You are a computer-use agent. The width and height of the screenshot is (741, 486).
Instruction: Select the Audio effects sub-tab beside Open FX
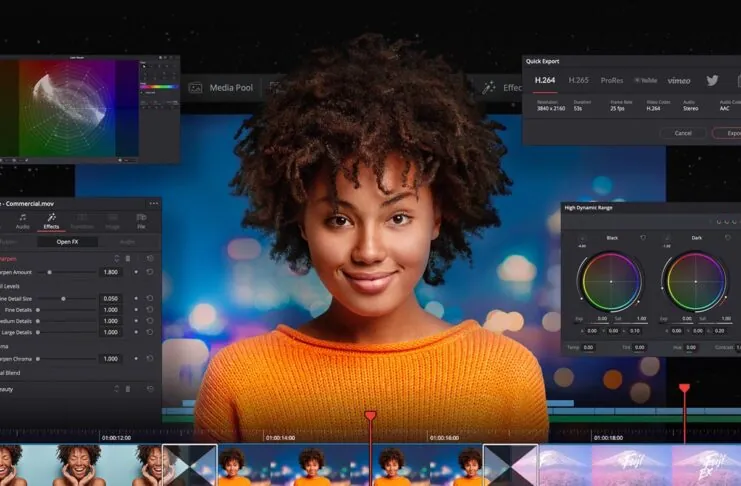pos(128,242)
